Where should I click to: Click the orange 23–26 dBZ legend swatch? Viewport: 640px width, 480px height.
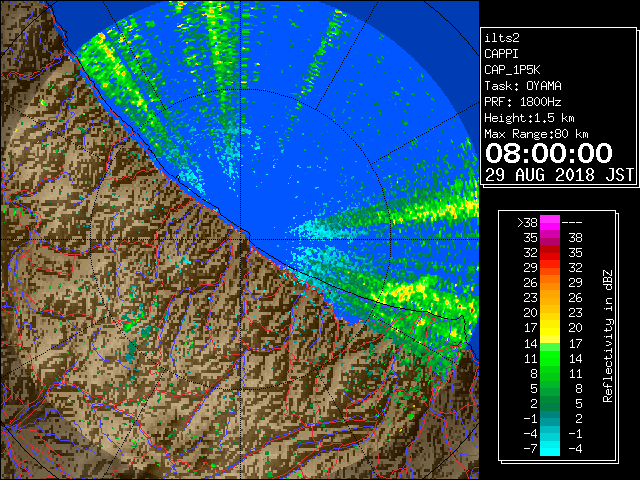550,298
